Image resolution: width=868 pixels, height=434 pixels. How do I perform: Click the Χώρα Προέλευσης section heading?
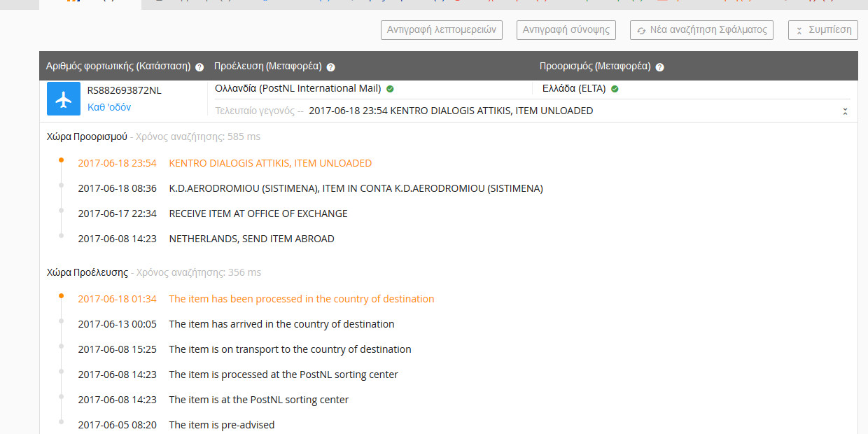[x=87, y=272]
